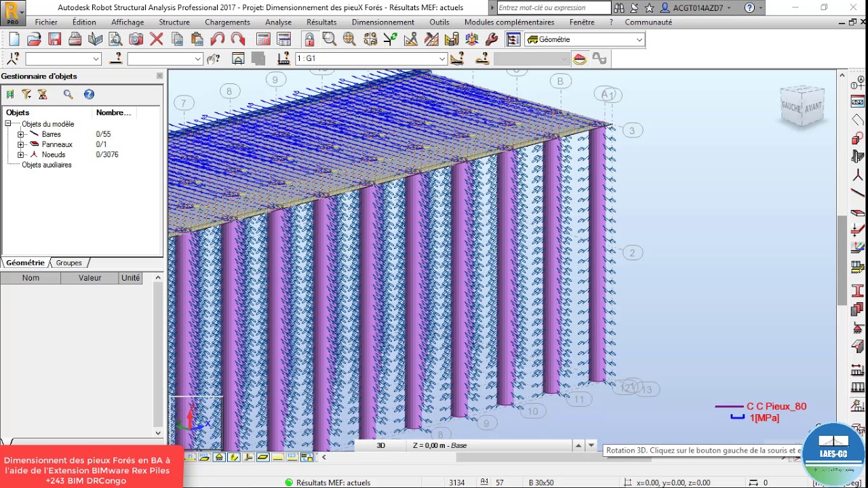Switch to the Géométrie tab
The width and height of the screenshot is (868, 488).
(25, 263)
